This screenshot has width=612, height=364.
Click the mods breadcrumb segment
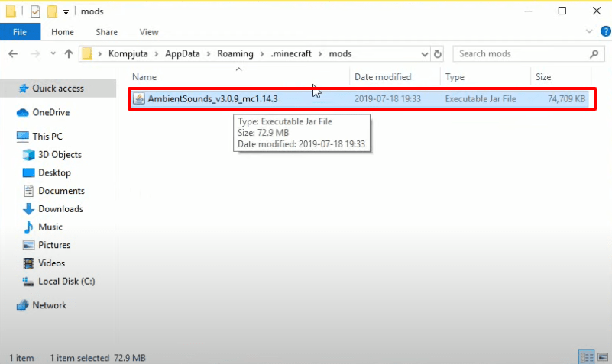click(340, 53)
